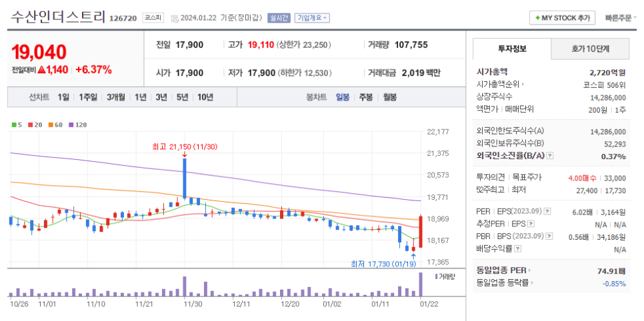Click the orange 60-day moving average legend
The height and width of the screenshot is (321, 644).
[55, 125]
